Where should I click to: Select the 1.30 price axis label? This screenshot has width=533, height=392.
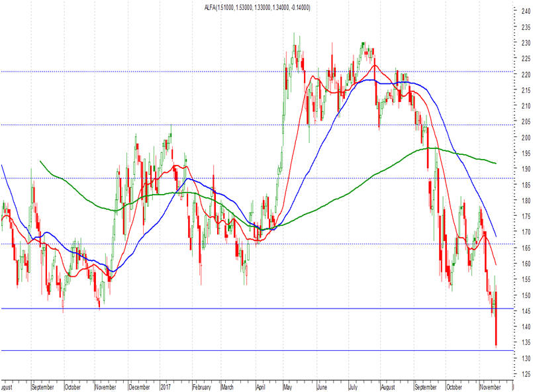(x=526, y=358)
